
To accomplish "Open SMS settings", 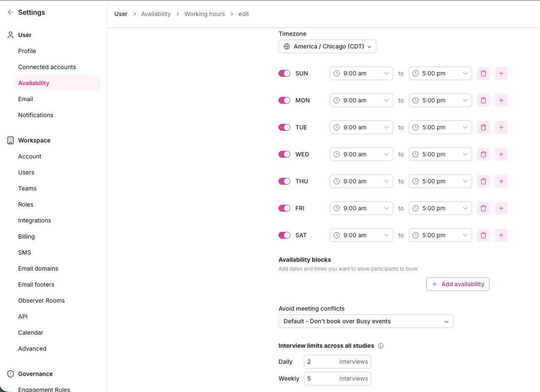I will click(24, 252).
